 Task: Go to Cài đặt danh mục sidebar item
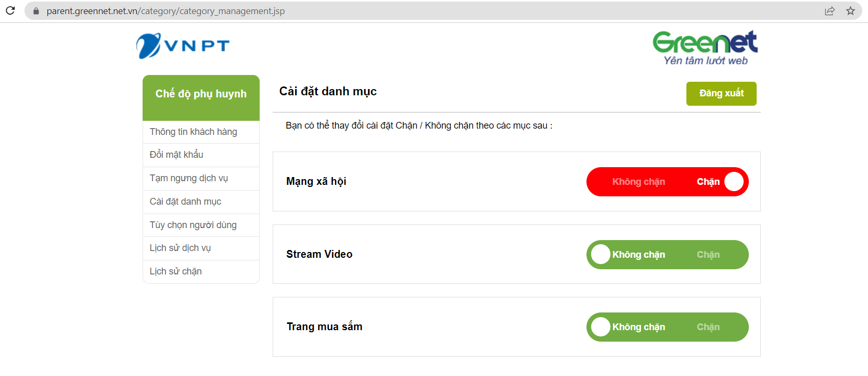tap(185, 202)
